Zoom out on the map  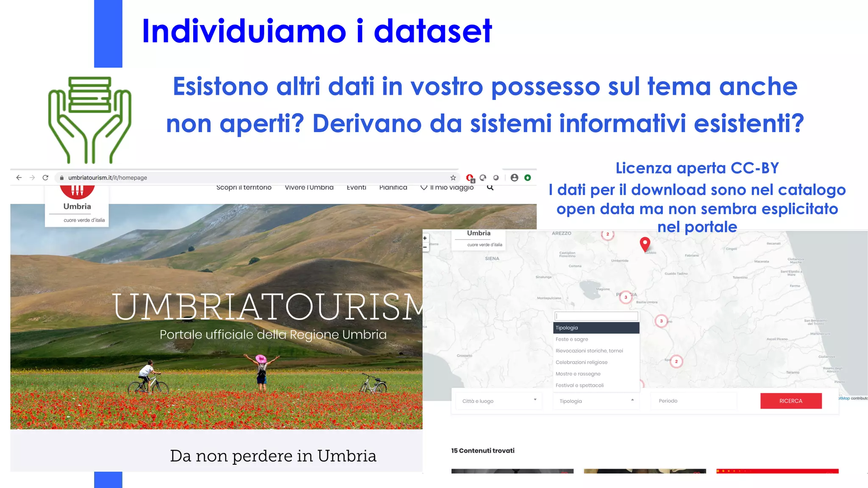coord(425,247)
